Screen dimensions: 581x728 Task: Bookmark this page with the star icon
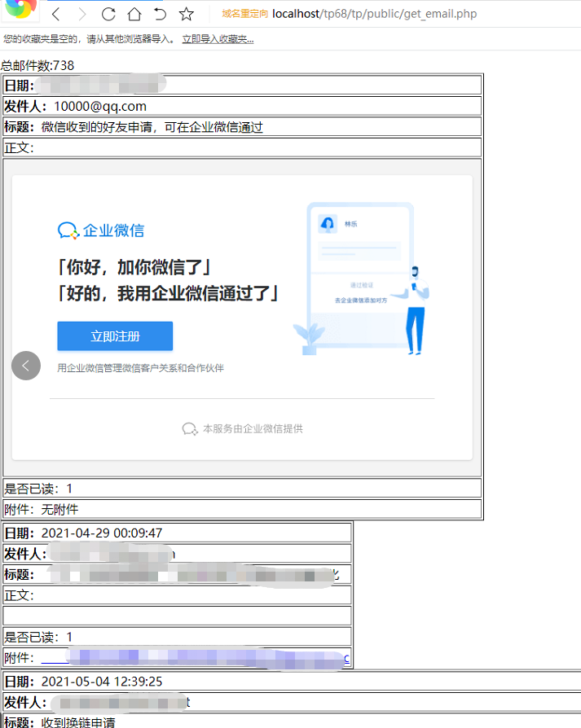click(187, 14)
